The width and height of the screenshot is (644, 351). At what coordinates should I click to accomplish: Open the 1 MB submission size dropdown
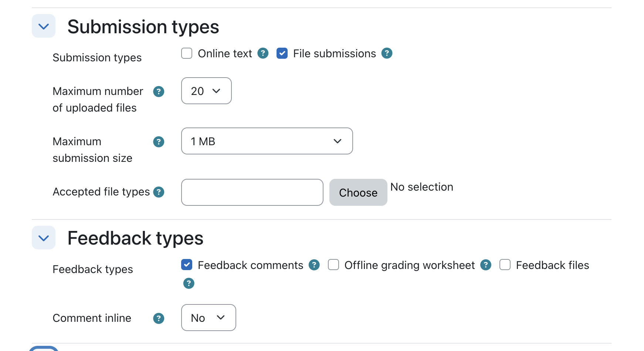coord(267,141)
